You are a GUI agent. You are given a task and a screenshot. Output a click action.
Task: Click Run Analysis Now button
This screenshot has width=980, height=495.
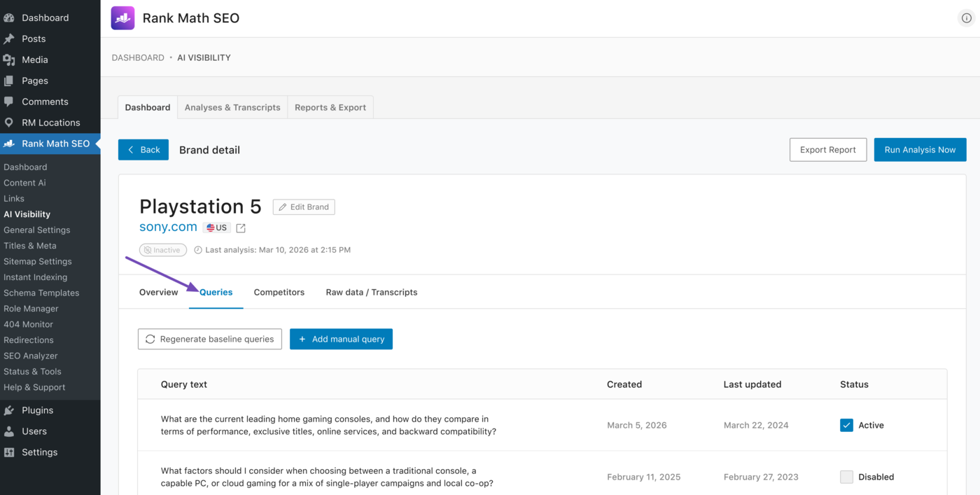click(920, 149)
